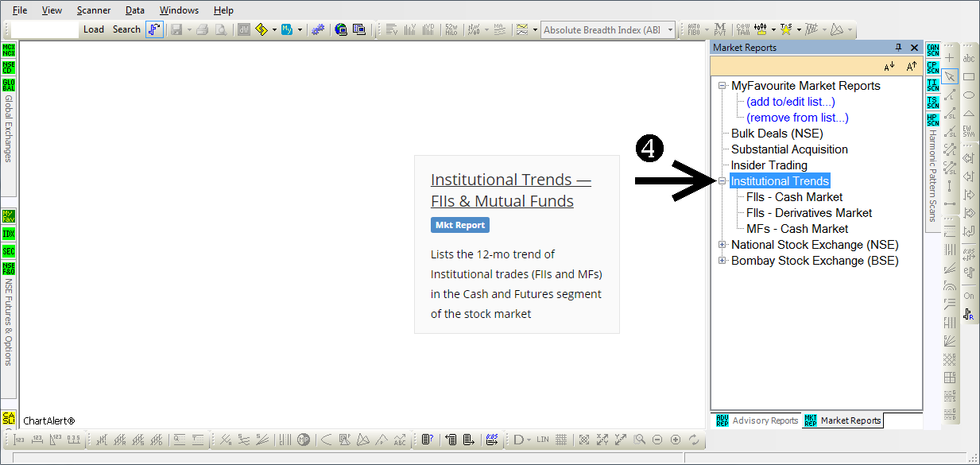980x465 pixels.
Task: Expand National Stock Exchange (NSE) node
Action: [722, 245]
